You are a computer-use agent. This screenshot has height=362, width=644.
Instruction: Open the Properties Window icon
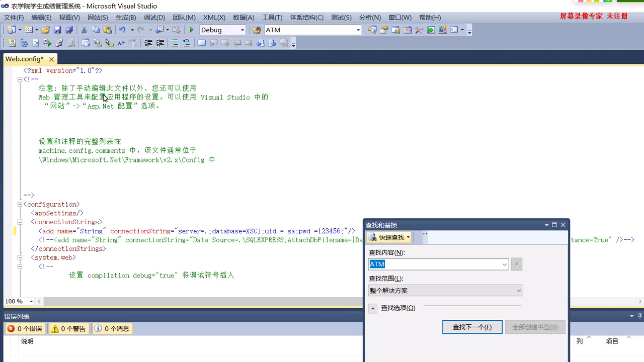[x=384, y=30]
